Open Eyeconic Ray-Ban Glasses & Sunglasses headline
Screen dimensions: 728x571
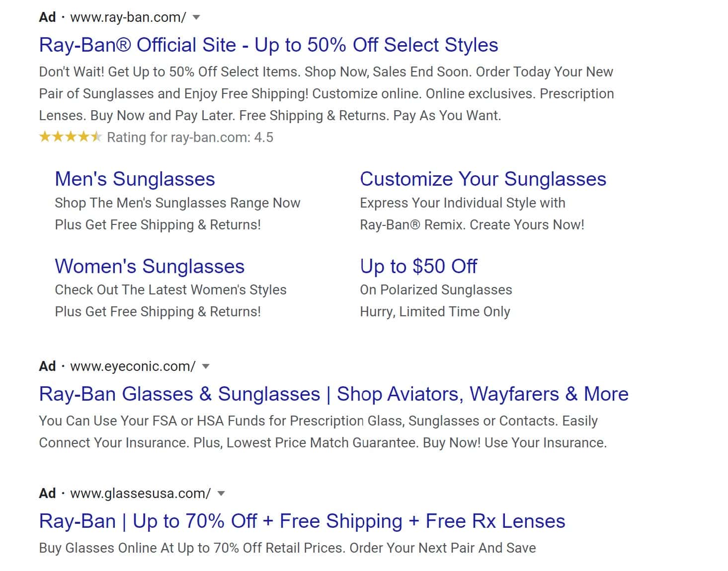334,394
